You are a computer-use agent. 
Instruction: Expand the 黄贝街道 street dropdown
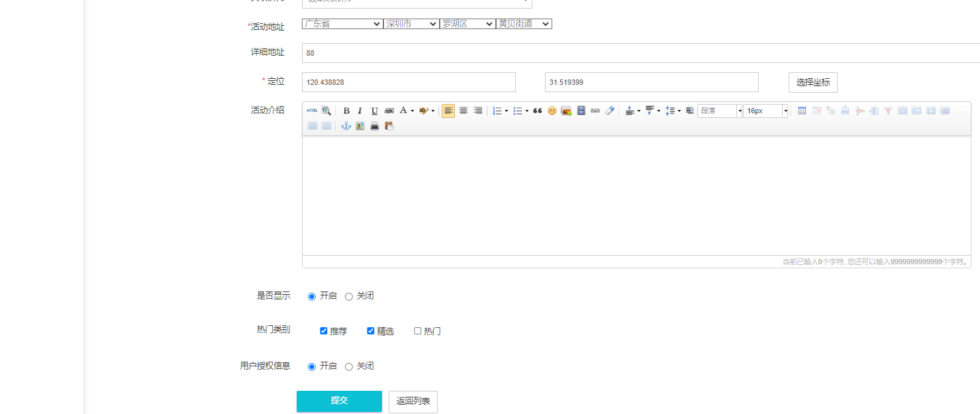click(524, 24)
